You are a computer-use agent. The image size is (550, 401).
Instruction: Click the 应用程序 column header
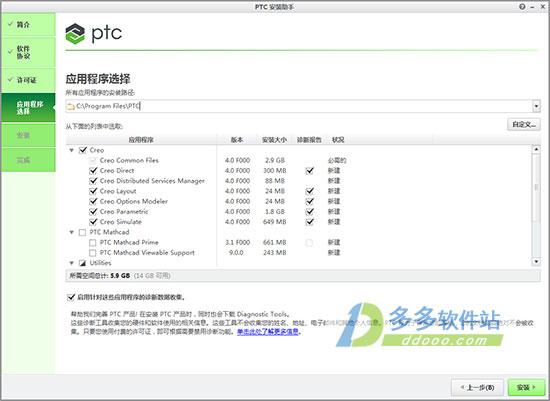(141, 140)
